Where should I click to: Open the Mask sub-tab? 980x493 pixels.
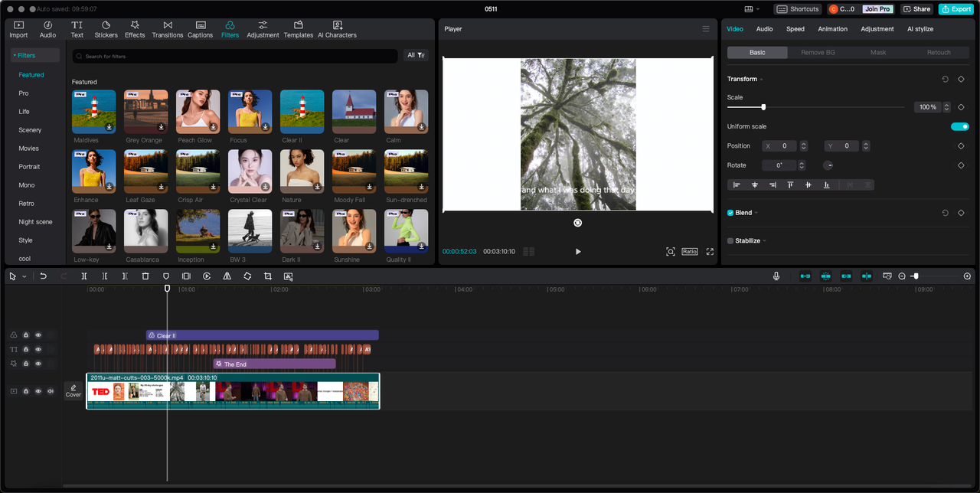[878, 52]
